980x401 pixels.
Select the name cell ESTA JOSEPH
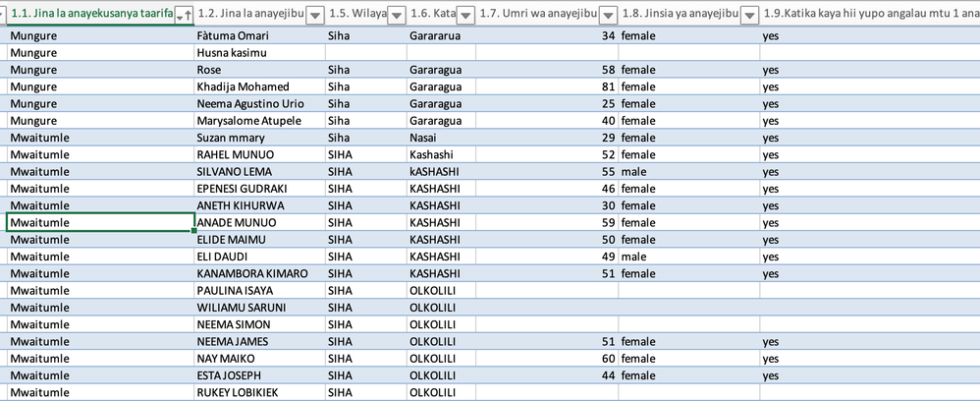(259, 375)
